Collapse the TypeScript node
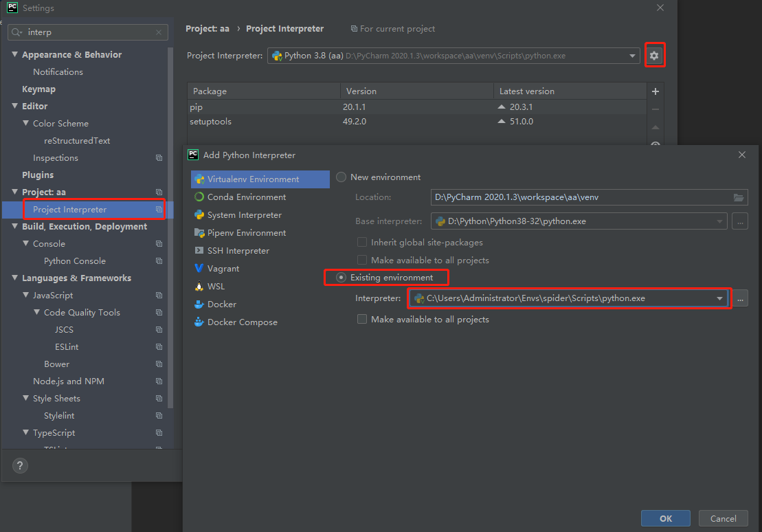 (25, 432)
